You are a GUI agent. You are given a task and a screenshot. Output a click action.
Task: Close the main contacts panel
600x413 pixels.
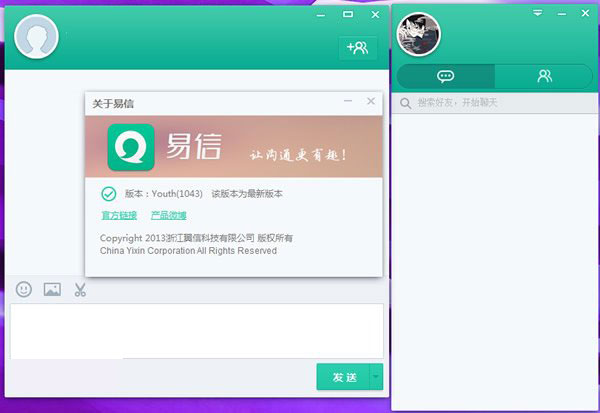585,13
